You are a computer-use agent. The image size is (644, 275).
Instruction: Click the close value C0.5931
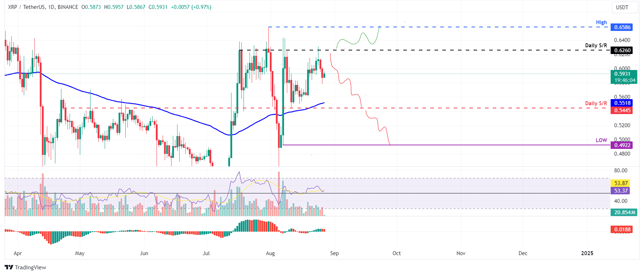click(x=158, y=7)
